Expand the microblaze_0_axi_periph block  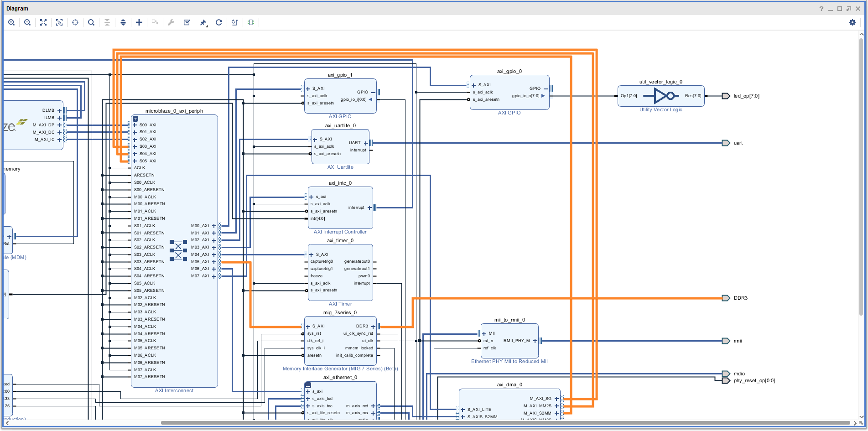(x=135, y=119)
